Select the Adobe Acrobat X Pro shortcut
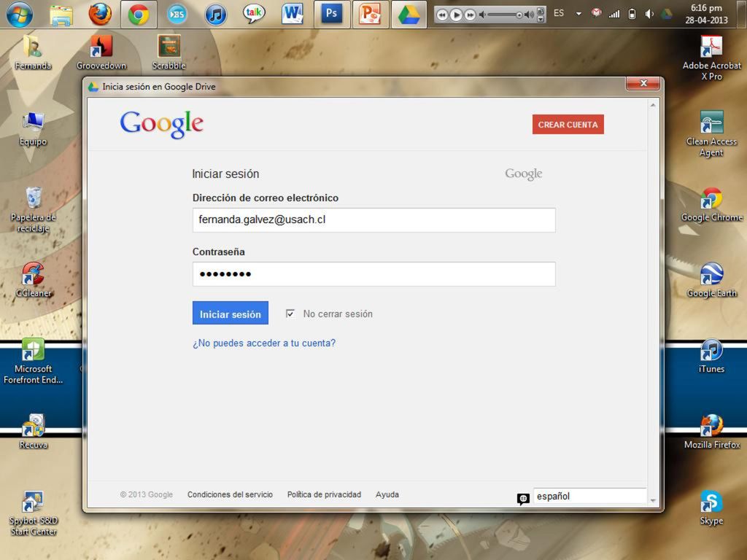Screen dimensions: 747x560 tap(712, 58)
